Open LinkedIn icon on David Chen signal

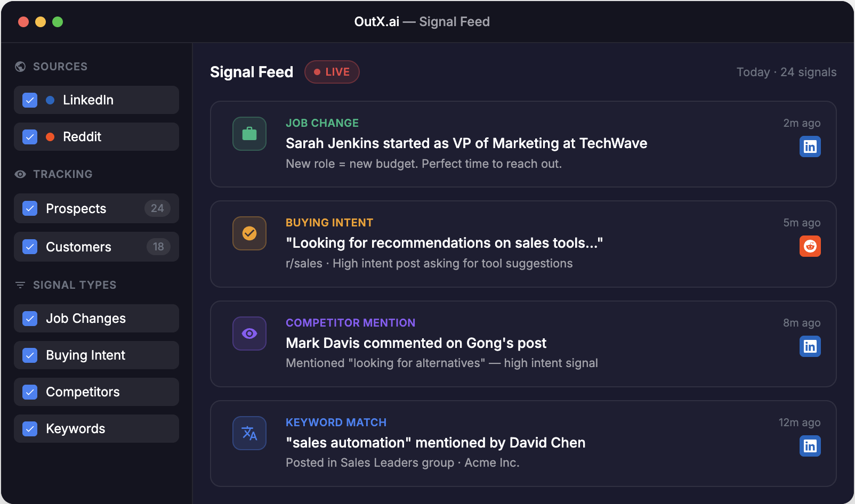(810, 446)
